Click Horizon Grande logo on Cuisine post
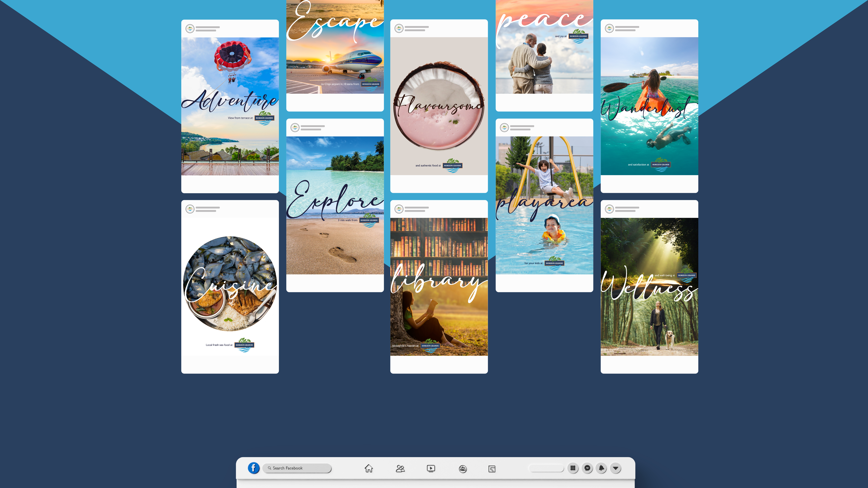The width and height of the screenshot is (868, 488). [244, 345]
